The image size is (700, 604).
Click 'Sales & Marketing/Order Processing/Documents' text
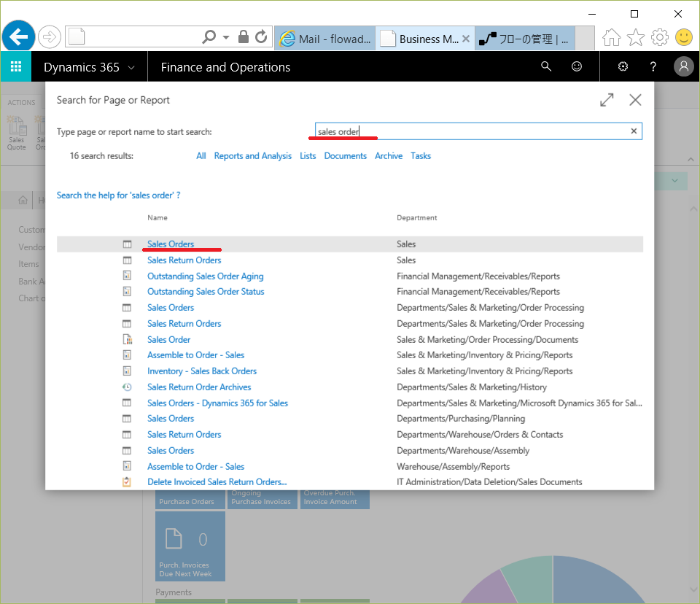pos(488,340)
